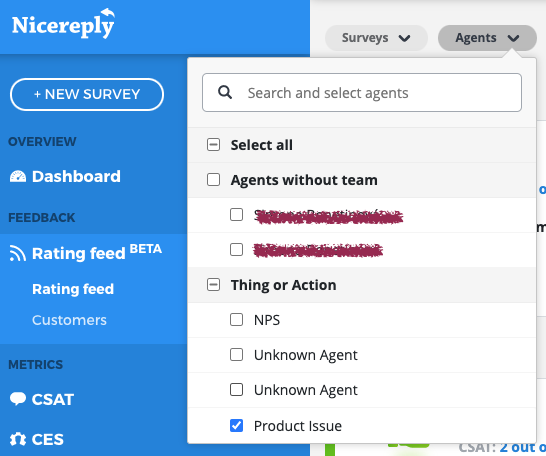
Task: Toggle the Thing or Action group checkbox
Action: 213,284
